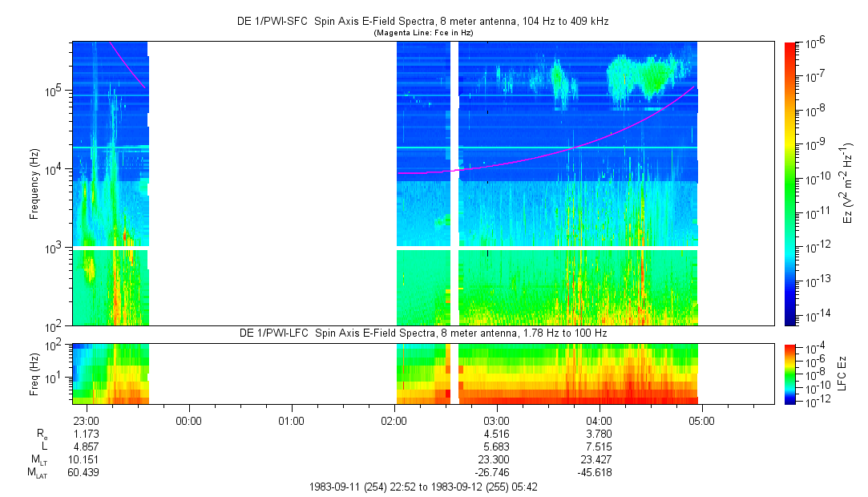Select the 05:00 time tick label
The image size is (868, 497).
(x=702, y=419)
